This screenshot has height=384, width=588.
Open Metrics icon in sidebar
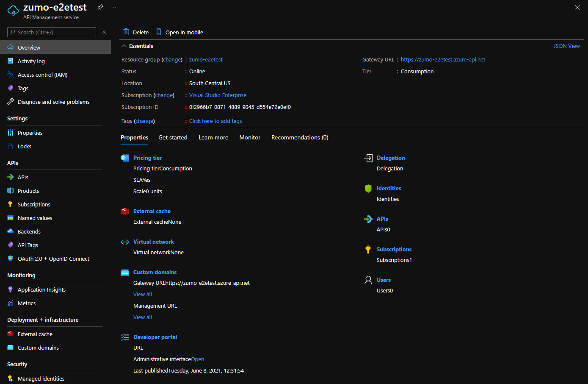(x=11, y=303)
